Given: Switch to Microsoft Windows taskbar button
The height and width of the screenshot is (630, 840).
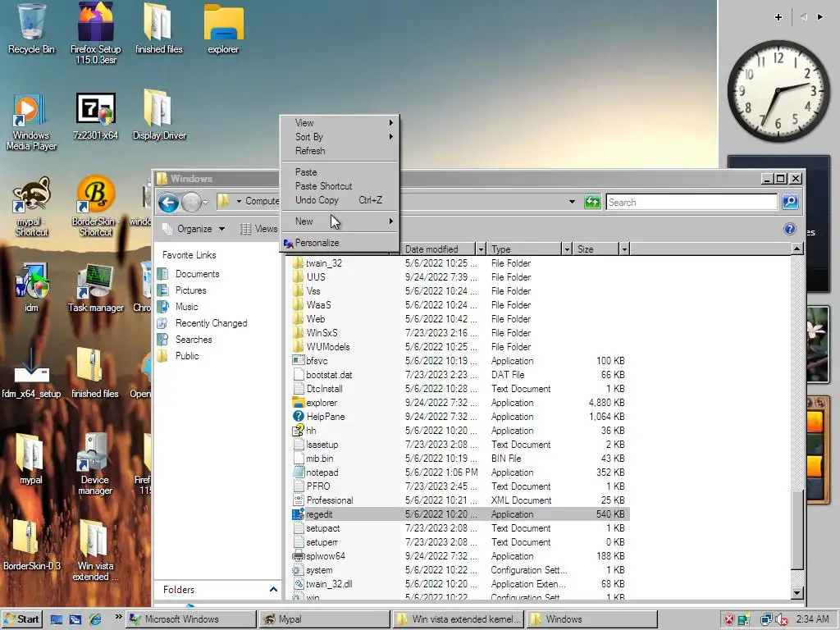Looking at the screenshot, I should click(191, 619).
